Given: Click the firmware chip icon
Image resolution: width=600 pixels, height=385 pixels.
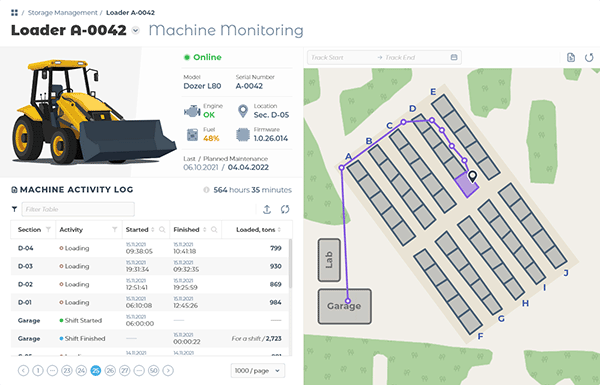Looking at the screenshot, I should (x=243, y=135).
